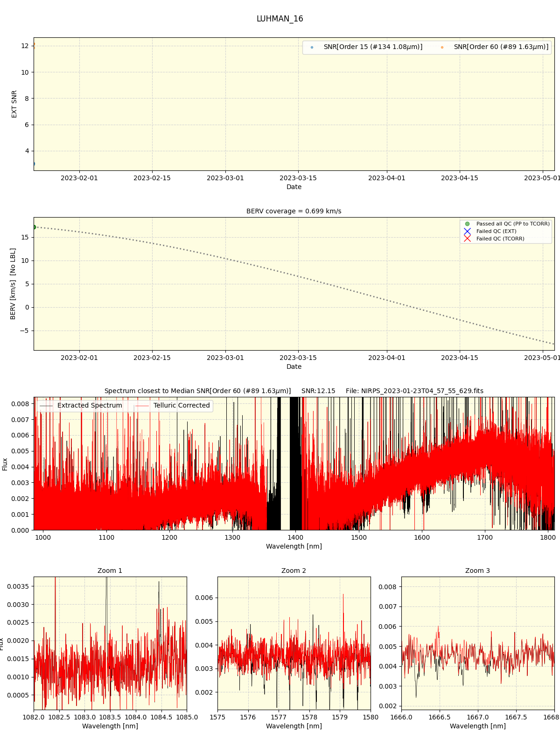Click the Wavelength [nm] label of main spectrum
This screenshot has height=747, width=560.
(x=294, y=546)
